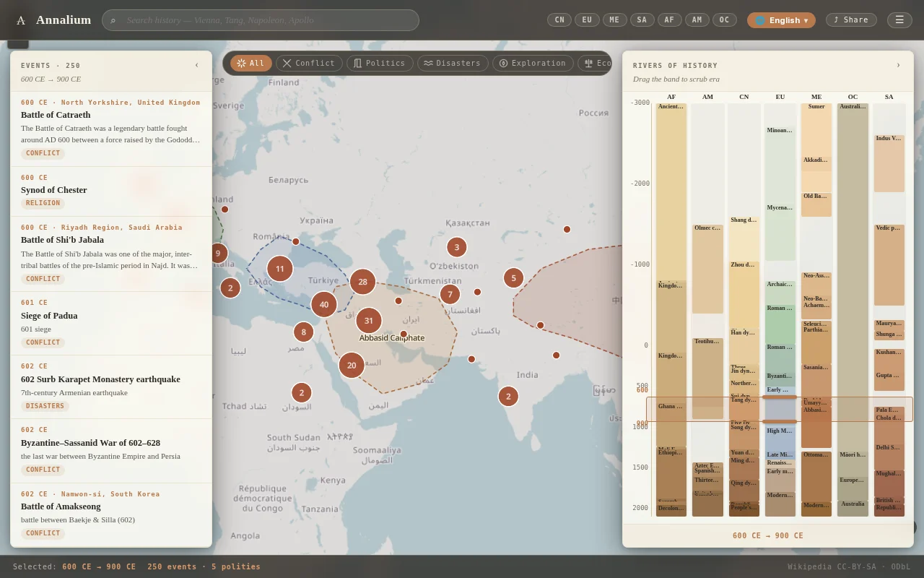Click the map cluster marker labeled 5
924x578 pixels.
click(514, 278)
